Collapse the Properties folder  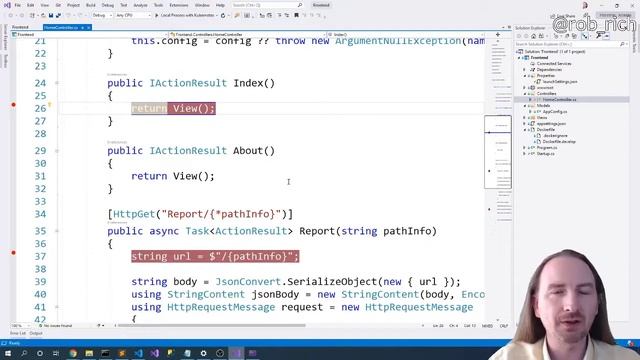point(524,76)
